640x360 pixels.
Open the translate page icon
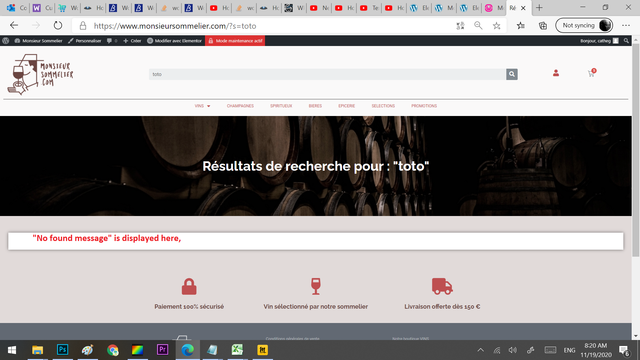(x=460, y=26)
